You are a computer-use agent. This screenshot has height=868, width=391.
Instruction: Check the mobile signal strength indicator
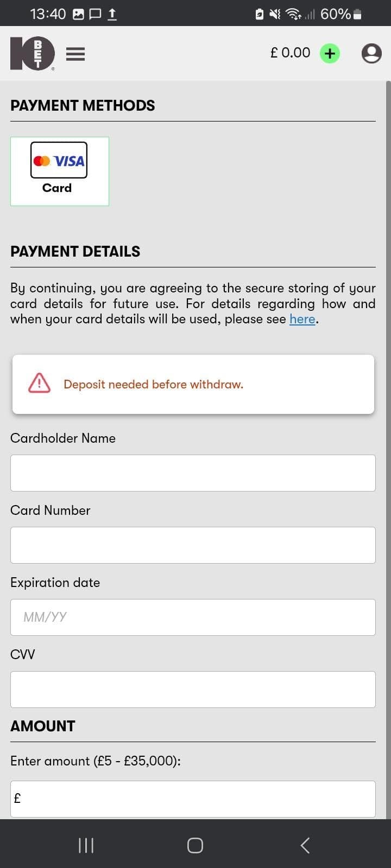311,13
